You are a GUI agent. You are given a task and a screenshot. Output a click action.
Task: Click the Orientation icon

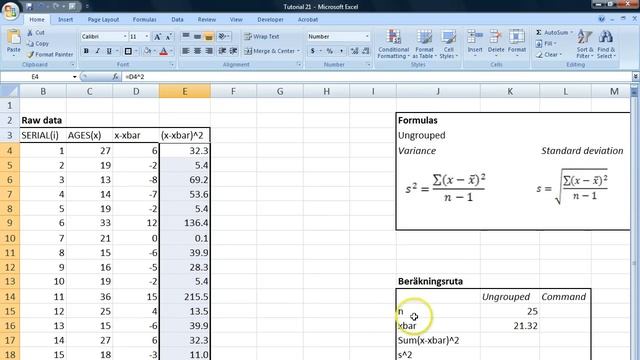coord(222,36)
